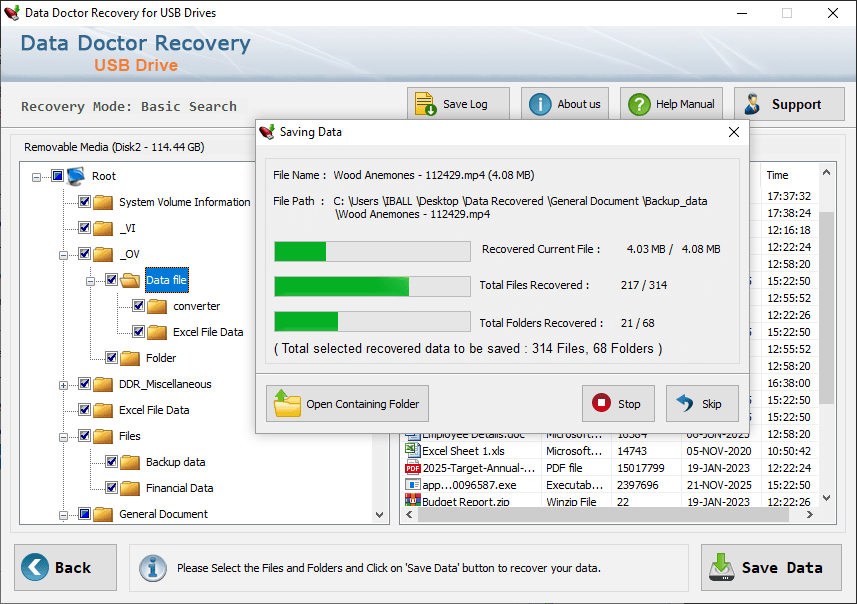Click the Help Manual question mark icon
Image resolution: width=857 pixels, height=604 pixels.
tap(639, 104)
